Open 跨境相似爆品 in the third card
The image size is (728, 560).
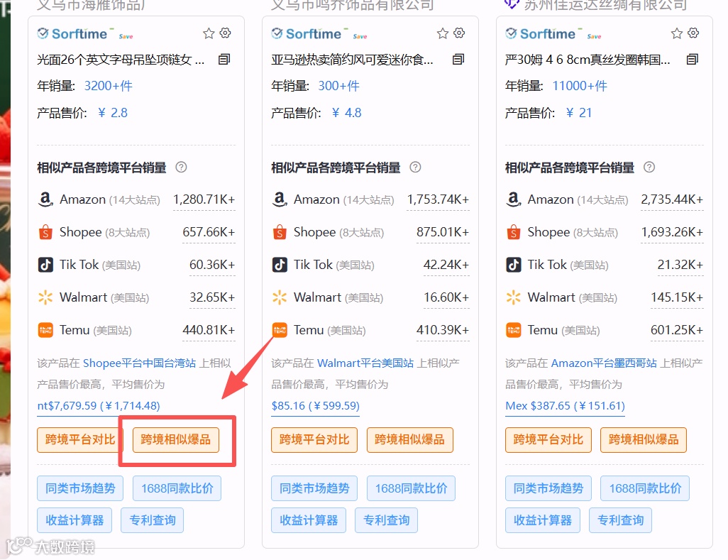pyautogui.click(x=644, y=440)
